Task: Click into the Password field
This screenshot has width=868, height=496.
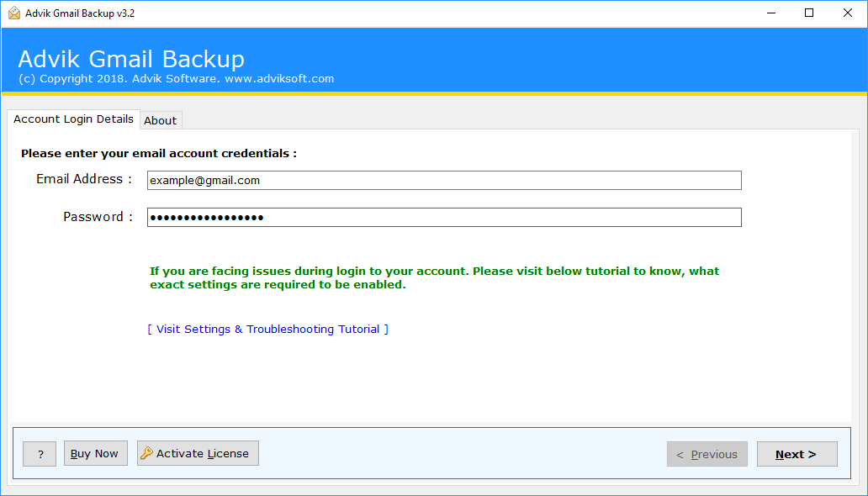Action: (444, 217)
